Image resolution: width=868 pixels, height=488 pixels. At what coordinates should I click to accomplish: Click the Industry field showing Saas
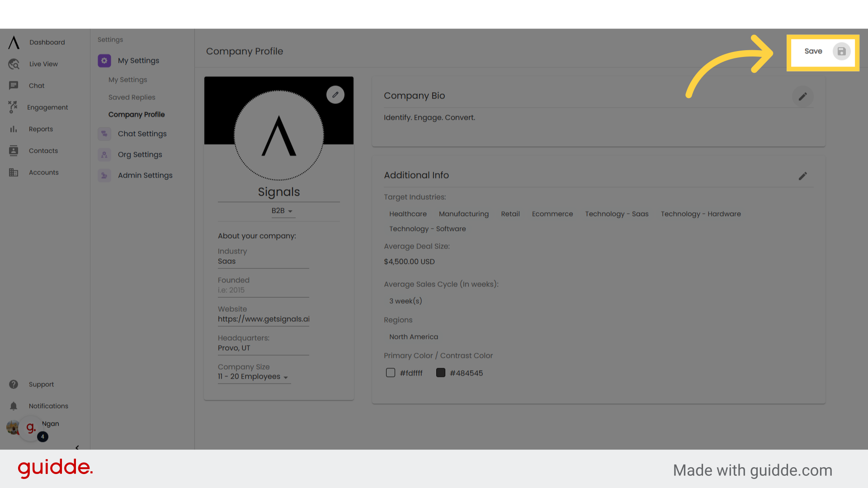point(264,262)
